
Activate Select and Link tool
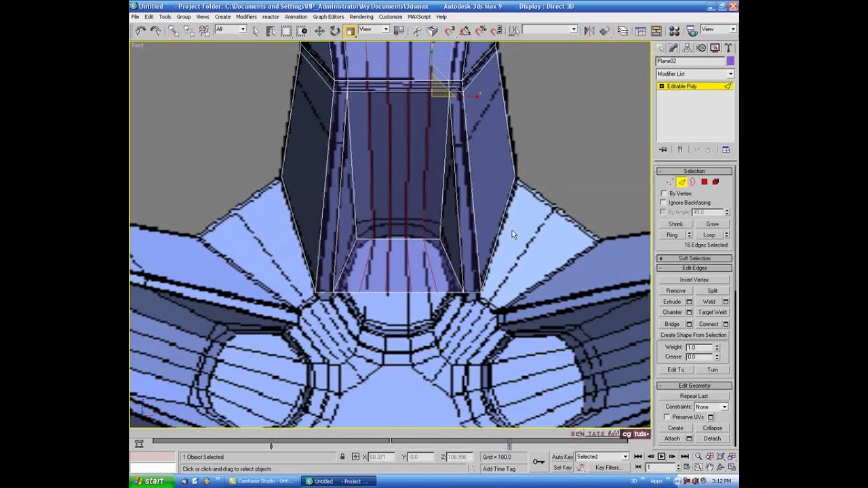pos(174,30)
